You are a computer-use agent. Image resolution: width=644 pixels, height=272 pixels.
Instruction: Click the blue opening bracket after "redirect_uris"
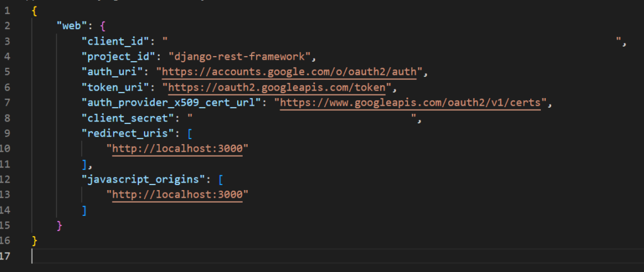click(x=190, y=133)
